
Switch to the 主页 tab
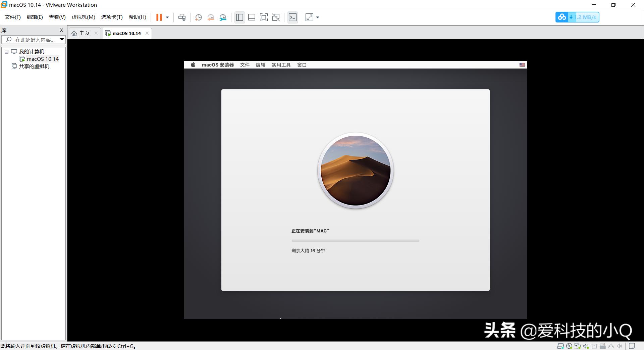tap(84, 33)
